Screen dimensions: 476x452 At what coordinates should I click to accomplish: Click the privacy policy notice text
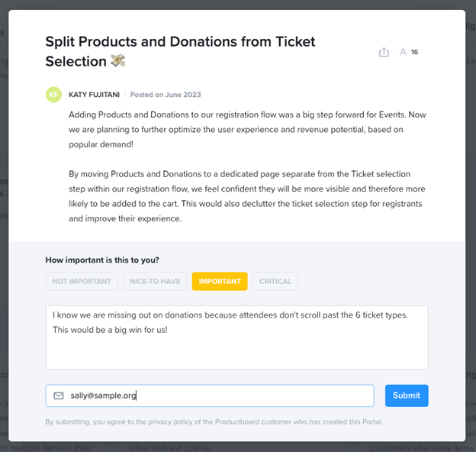click(x=214, y=422)
